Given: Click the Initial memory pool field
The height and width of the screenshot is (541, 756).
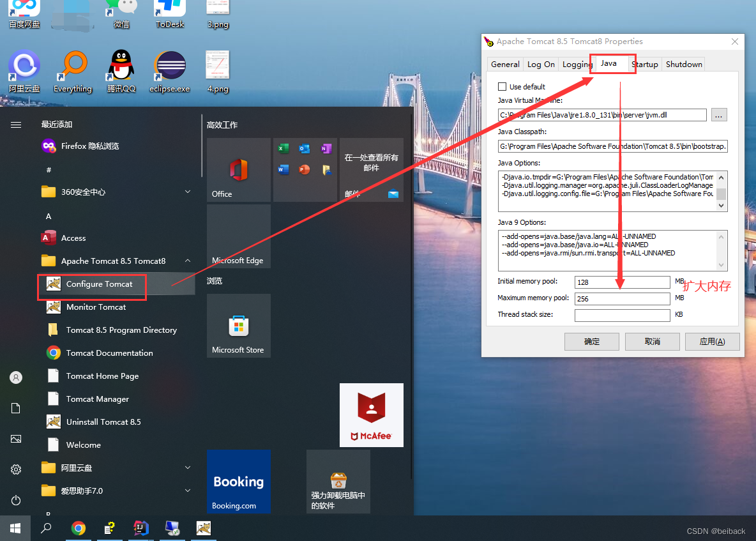Looking at the screenshot, I should point(623,282).
